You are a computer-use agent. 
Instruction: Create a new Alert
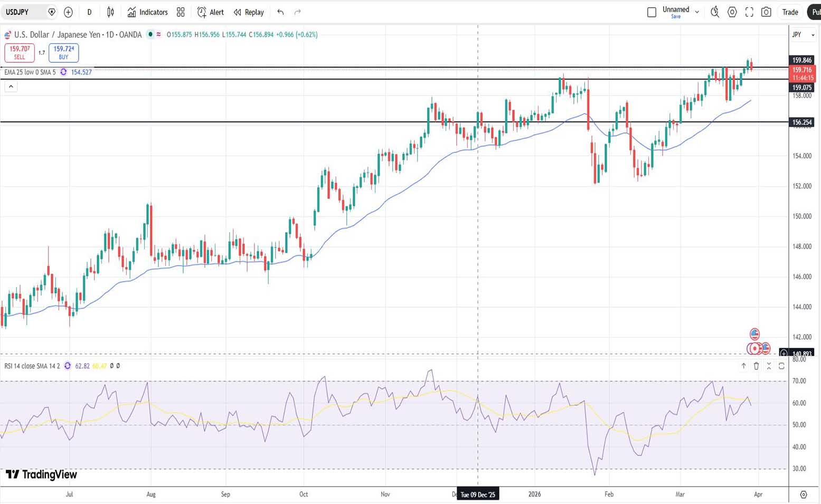210,12
